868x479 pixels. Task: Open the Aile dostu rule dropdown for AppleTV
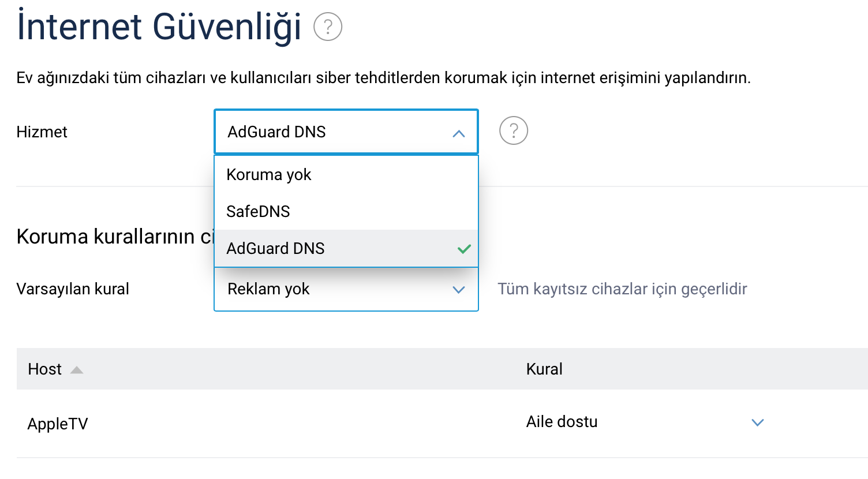(x=645, y=422)
